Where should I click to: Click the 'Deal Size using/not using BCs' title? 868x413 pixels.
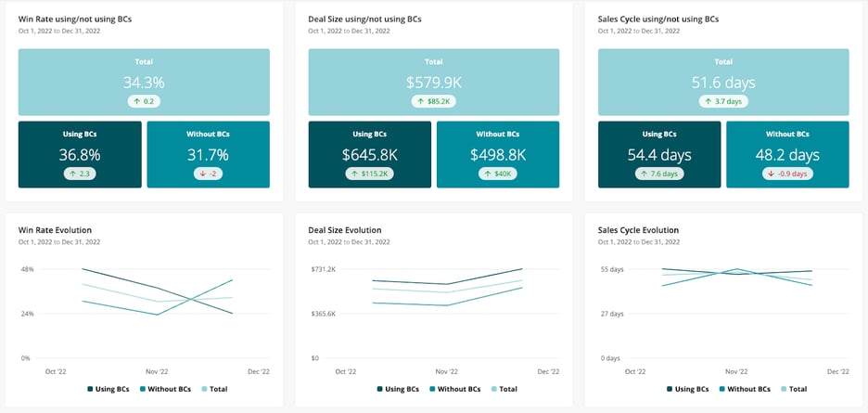click(367, 19)
